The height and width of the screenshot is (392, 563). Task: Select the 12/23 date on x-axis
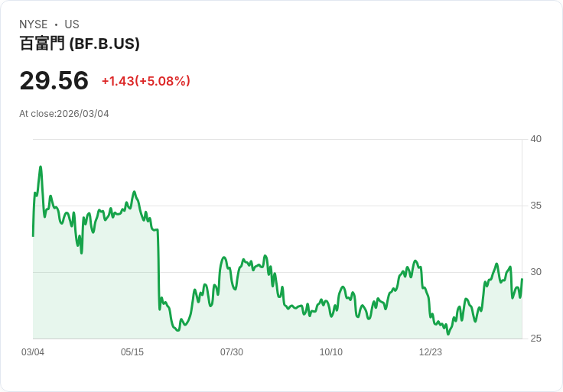pyautogui.click(x=431, y=352)
